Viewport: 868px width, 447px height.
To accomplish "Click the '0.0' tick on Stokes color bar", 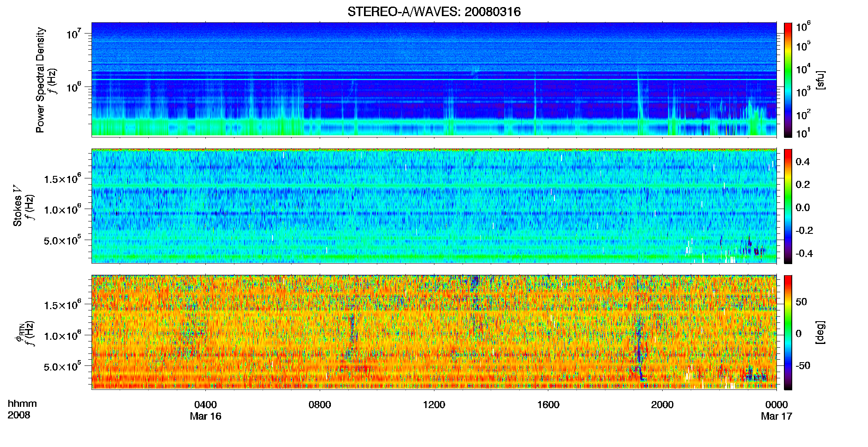I will point(803,208).
